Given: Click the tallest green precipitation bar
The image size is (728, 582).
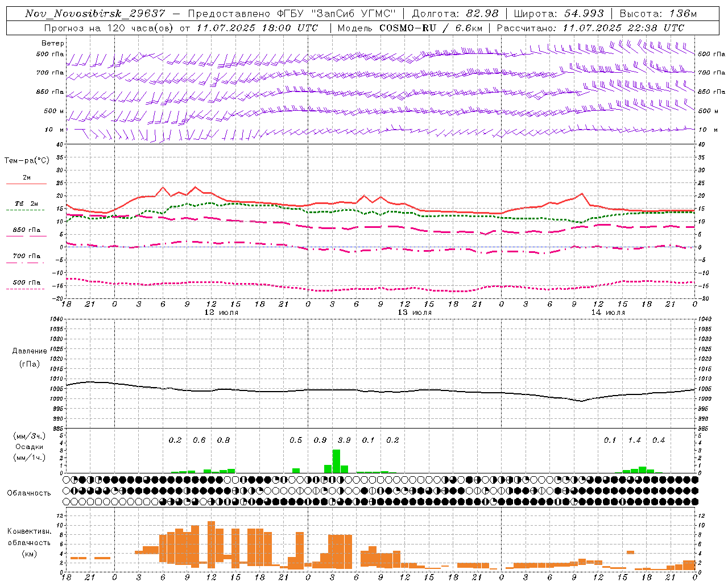Looking at the screenshot, I should [x=336, y=461].
